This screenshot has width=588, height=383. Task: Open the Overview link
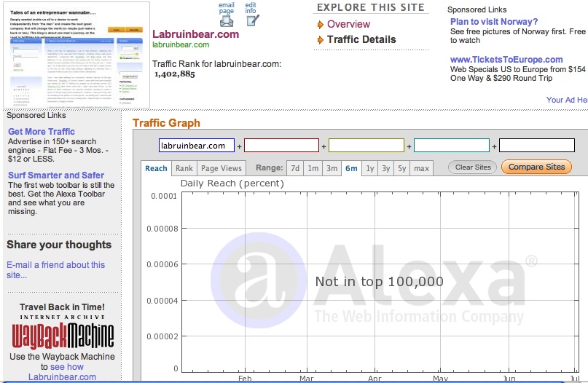tap(348, 24)
